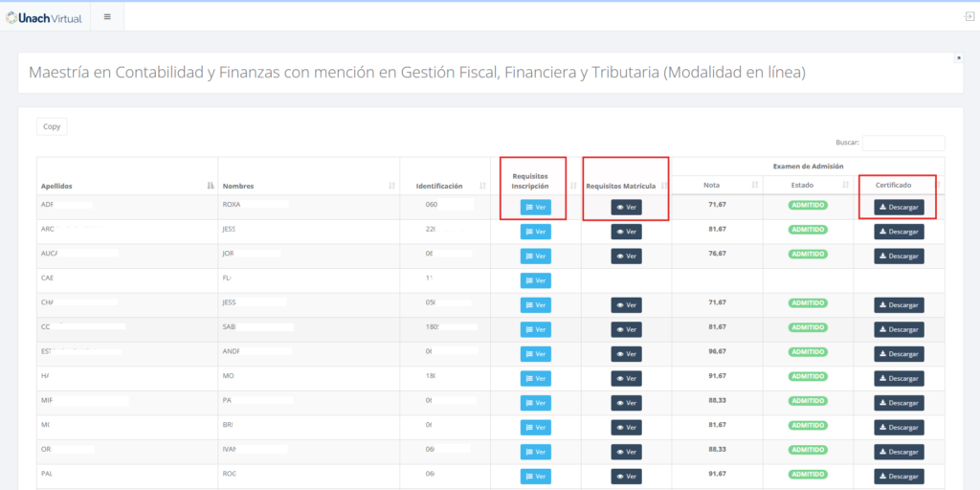The height and width of the screenshot is (490, 980).
Task: Sort table by Nota column
Action: tap(717, 185)
